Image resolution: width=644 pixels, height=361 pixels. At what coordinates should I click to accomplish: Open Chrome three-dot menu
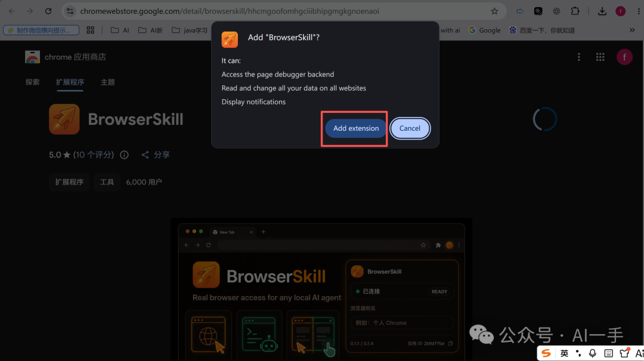(x=639, y=11)
